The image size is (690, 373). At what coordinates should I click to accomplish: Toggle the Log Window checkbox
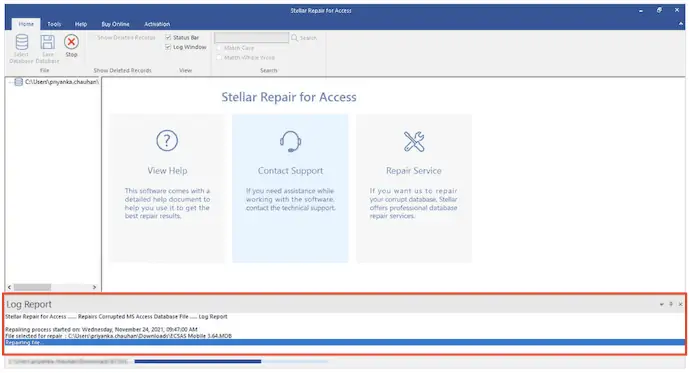(x=168, y=47)
